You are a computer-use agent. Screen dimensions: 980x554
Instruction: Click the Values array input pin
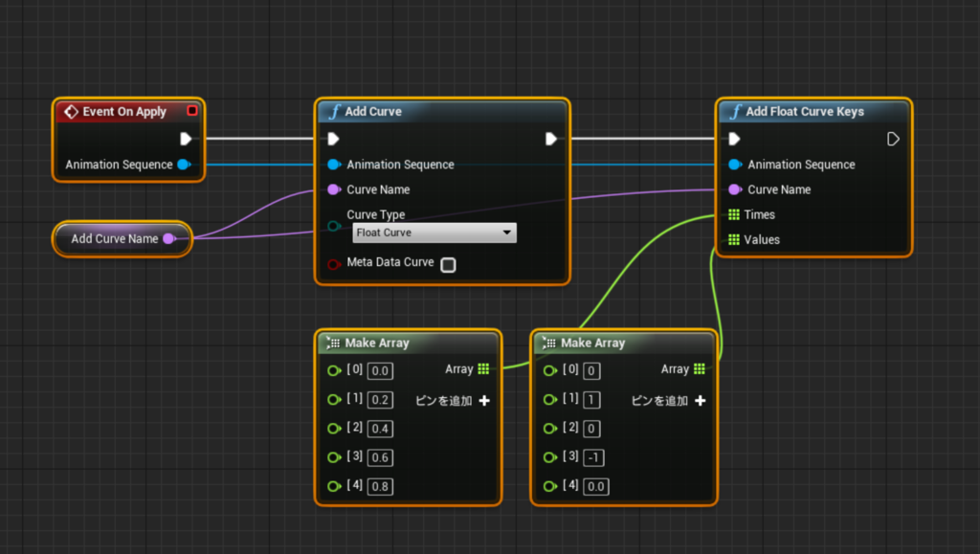pyautogui.click(x=734, y=239)
